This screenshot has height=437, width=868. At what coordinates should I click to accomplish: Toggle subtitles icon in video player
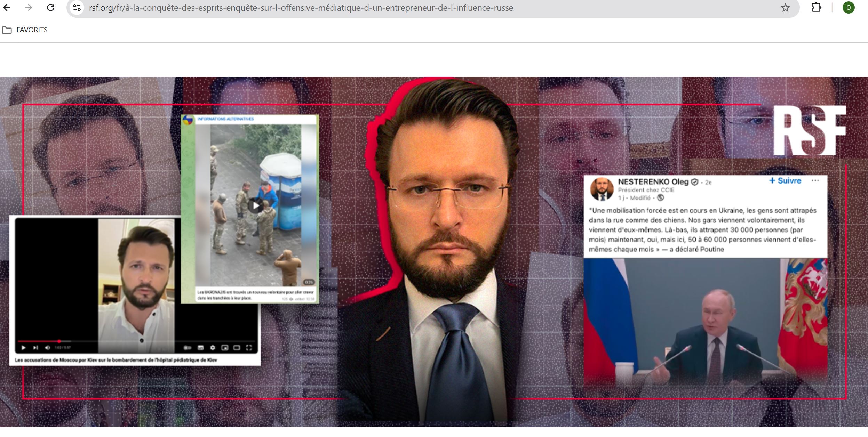201,348
